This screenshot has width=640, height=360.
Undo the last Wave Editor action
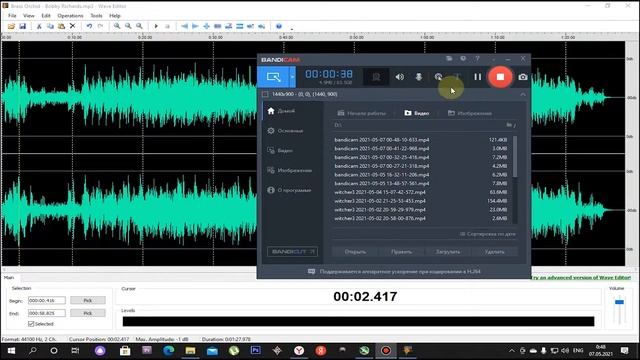[x=89, y=26]
